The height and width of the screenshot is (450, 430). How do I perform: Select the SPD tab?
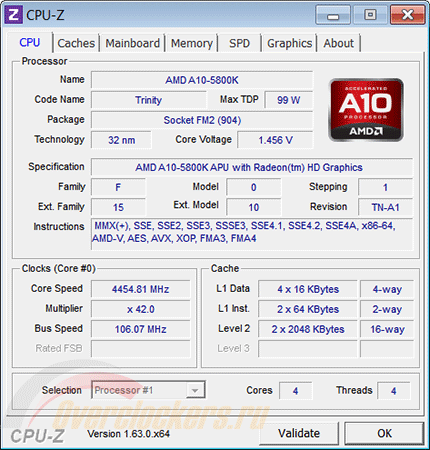239,43
